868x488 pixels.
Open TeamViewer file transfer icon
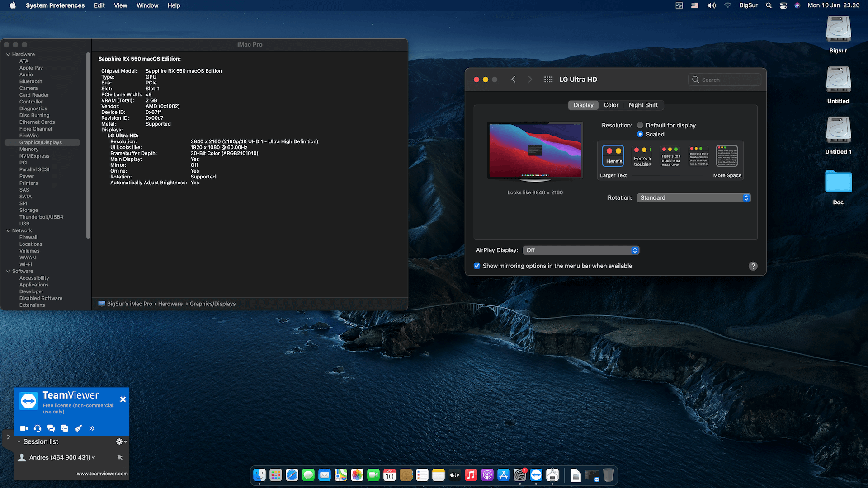click(x=65, y=428)
